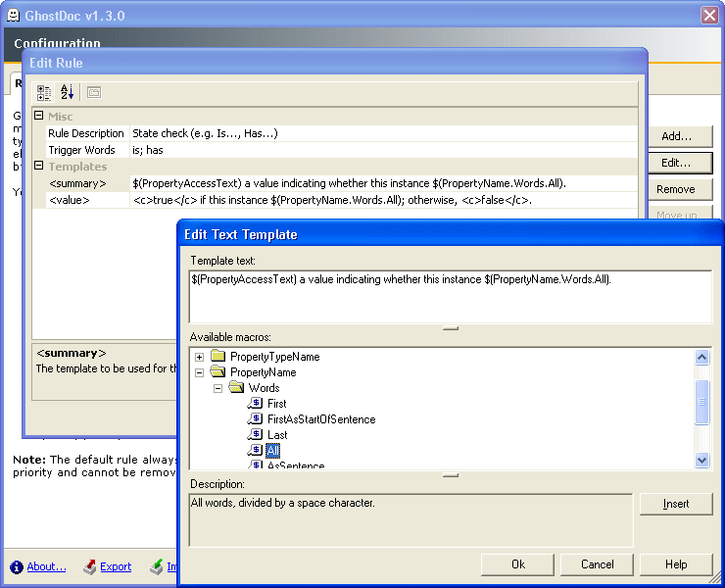The height and width of the screenshot is (588, 725).
Task: Click splitter grip below Template text
Action: pyautogui.click(x=451, y=328)
